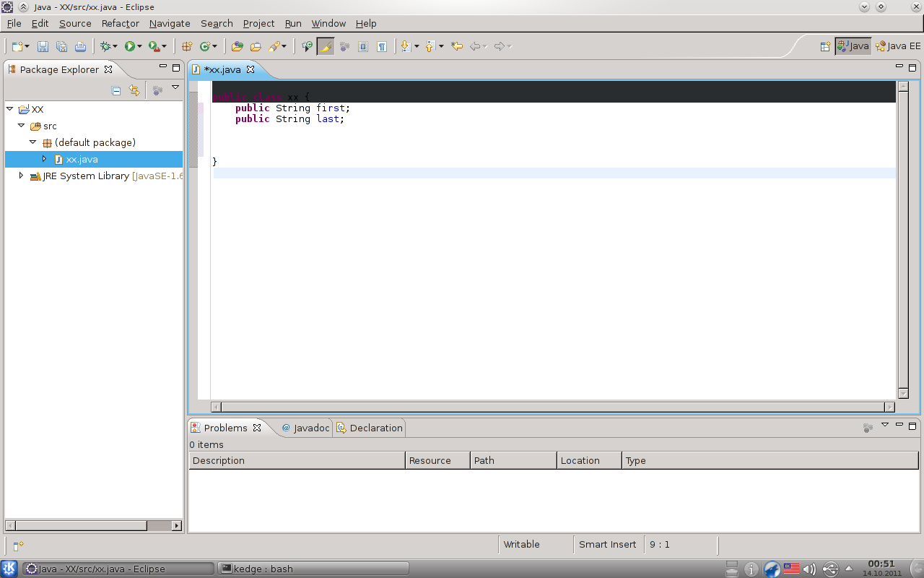Click the Debug bug icon

106,46
